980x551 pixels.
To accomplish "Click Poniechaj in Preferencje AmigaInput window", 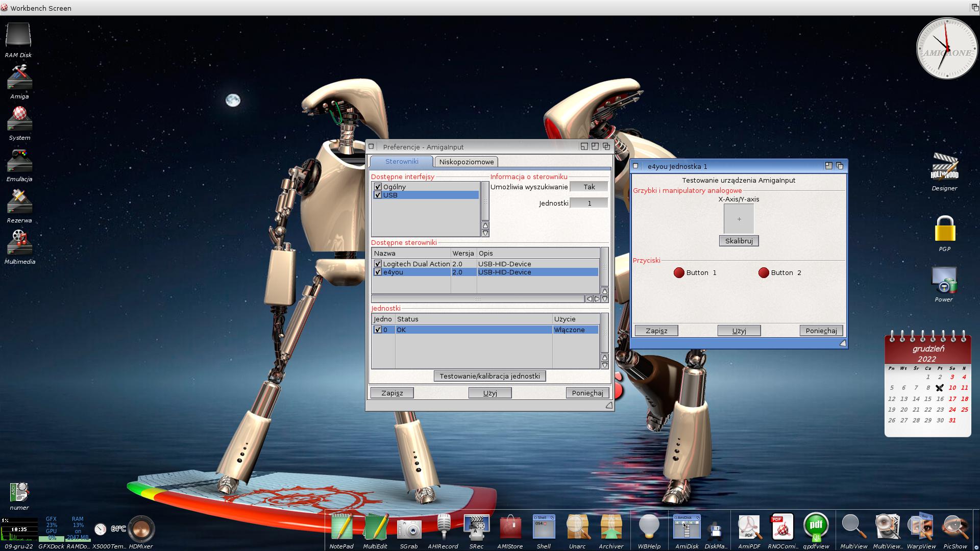I will [x=587, y=393].
